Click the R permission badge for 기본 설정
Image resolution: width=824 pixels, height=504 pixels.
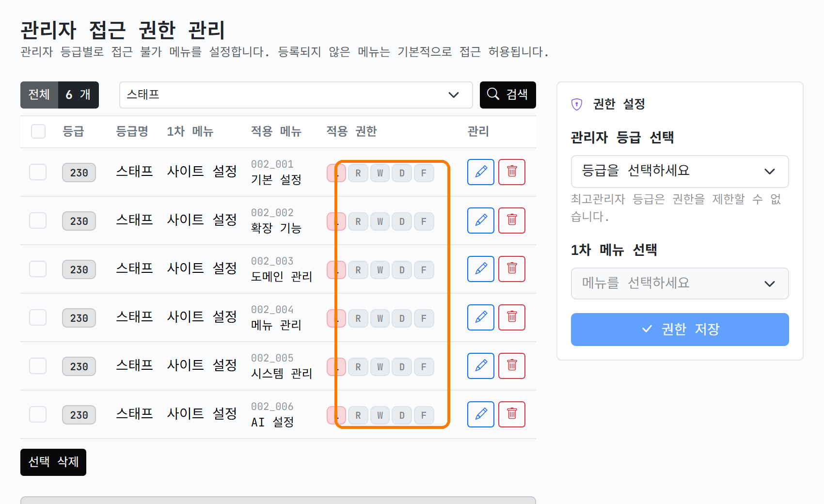click(358, 173)
